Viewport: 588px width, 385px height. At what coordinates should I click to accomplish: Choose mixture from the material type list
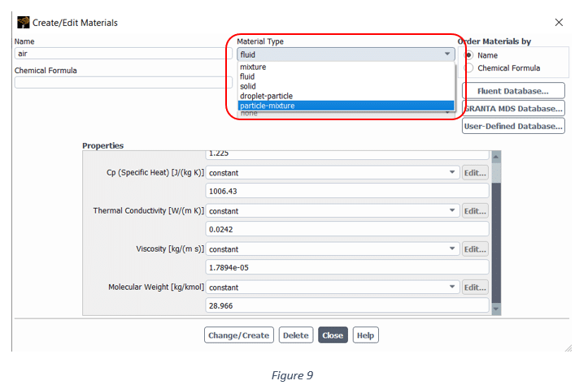coord(253,67)
